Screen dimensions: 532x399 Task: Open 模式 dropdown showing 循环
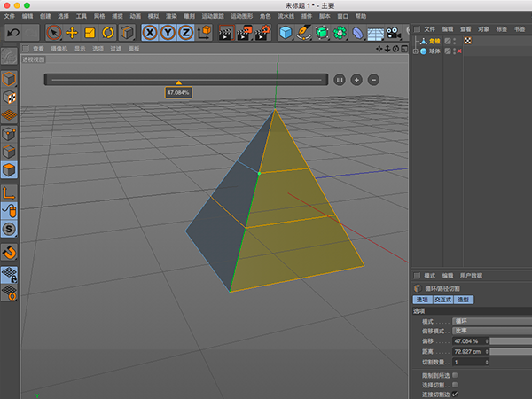click(x=492, y=321)
